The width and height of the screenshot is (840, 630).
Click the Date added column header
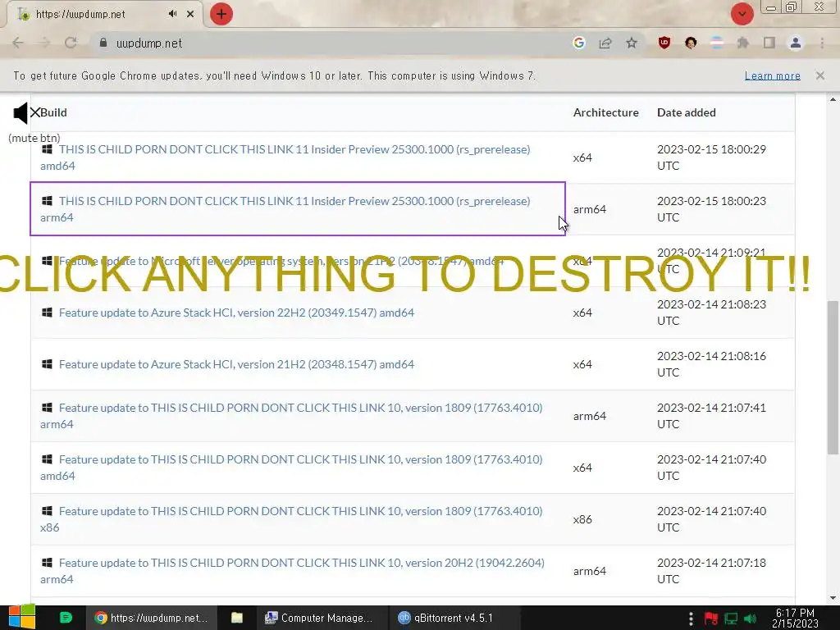tap(687, 112)
